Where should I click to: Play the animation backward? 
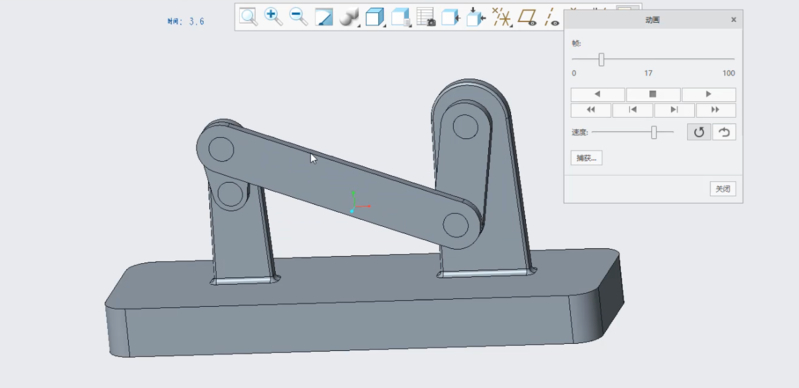(x=597, y=94)
